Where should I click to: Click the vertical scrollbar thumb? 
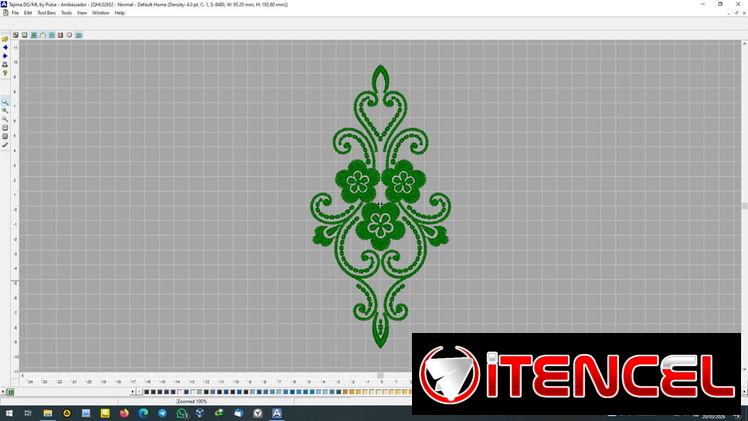[744, 206]
